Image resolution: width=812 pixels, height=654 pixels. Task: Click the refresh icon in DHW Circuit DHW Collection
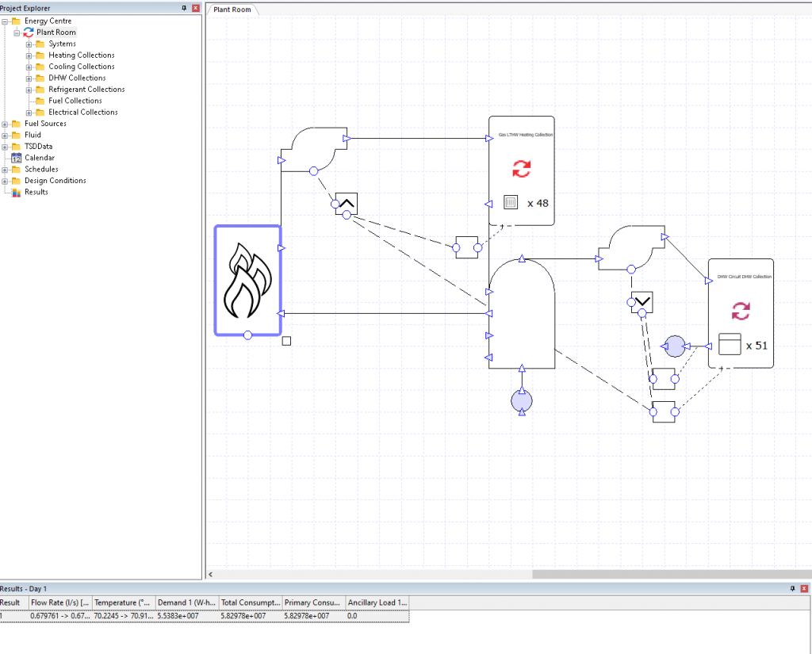[740, 311]
